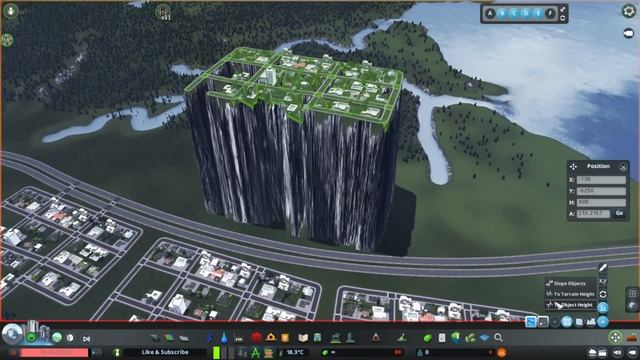Click the Go button in Position panel
Viewport: 640px width, 360px height.
(x=619, y=213)
